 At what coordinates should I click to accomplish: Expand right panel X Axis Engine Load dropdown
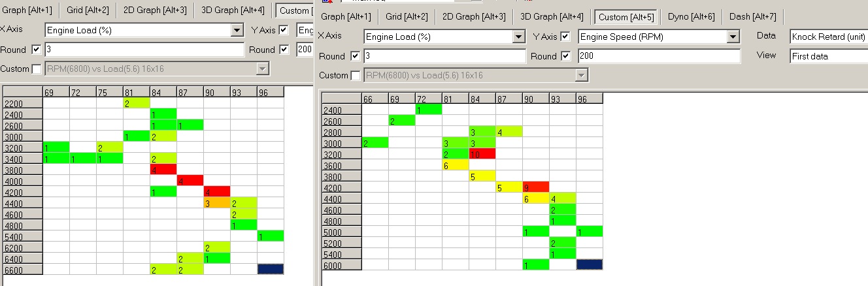coord(519,37)
